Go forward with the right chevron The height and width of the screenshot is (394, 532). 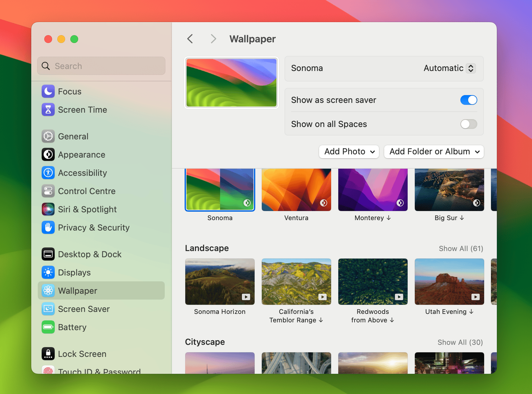(213, 39)
